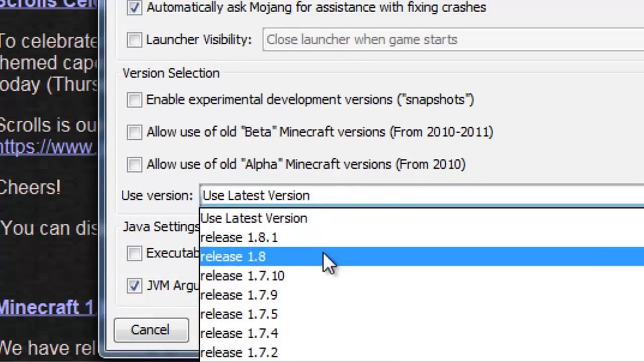Pick release 1.7.10 in the dropdown
This screenshot has height=362, width=644.
[x=243, y=276]
